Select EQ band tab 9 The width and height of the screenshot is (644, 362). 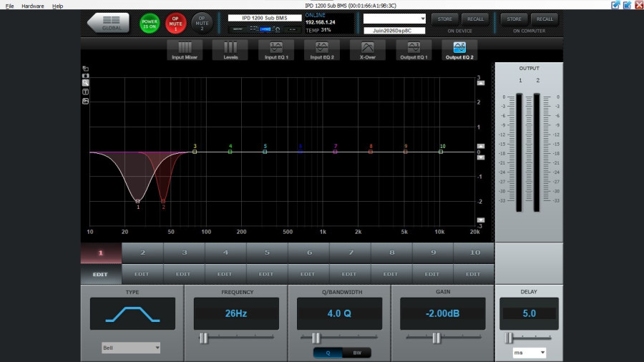tap(433, 253)
